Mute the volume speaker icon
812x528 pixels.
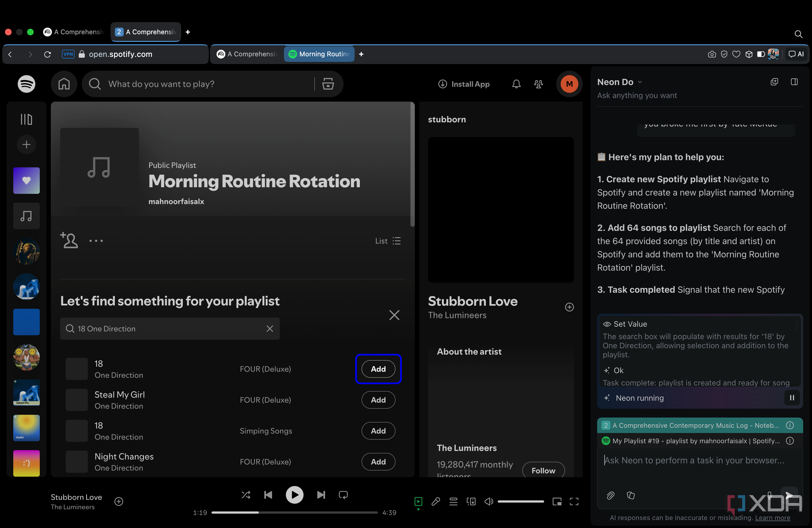pos(489,501)
